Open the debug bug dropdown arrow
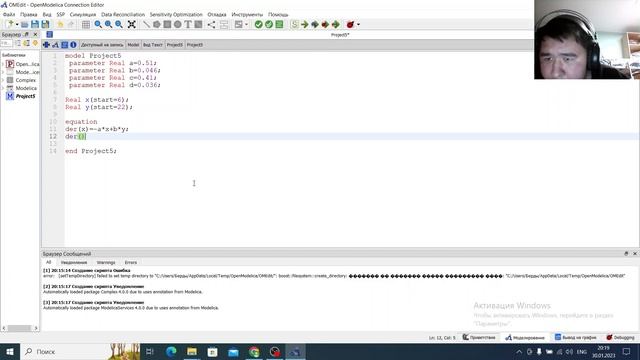The width and height of the screenshot is (640, 360). 358,24
